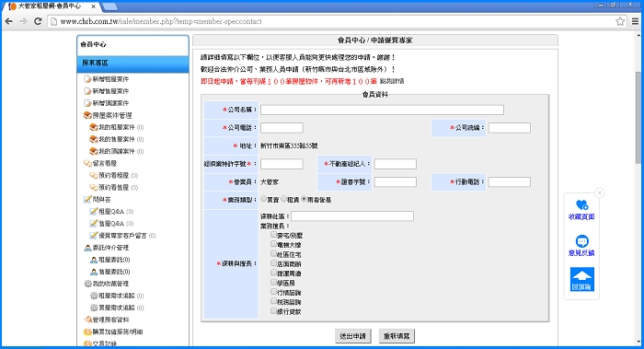Open the empty new browser tab
The image size is (644, 349).
point(109,6)
